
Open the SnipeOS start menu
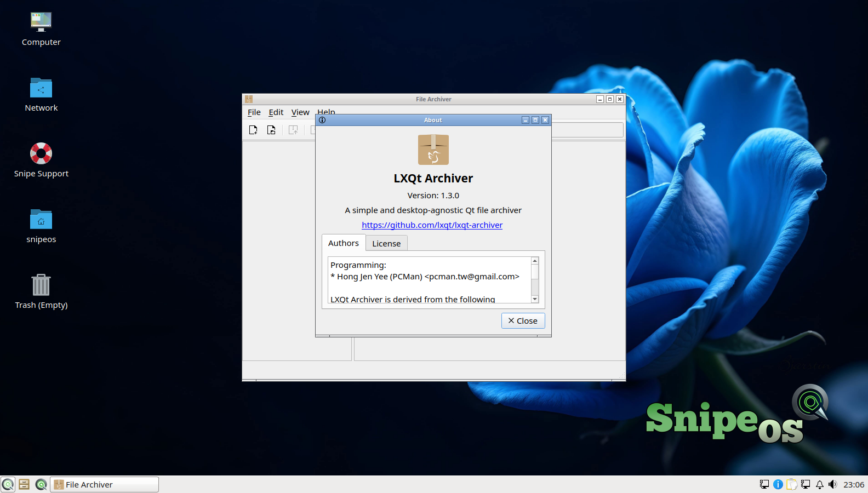point(8,484)
